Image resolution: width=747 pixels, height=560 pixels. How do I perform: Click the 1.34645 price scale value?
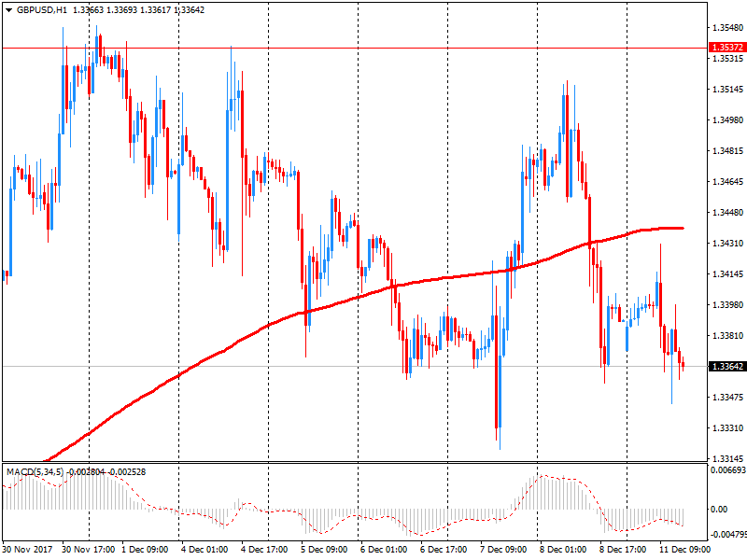click(728, 181)
